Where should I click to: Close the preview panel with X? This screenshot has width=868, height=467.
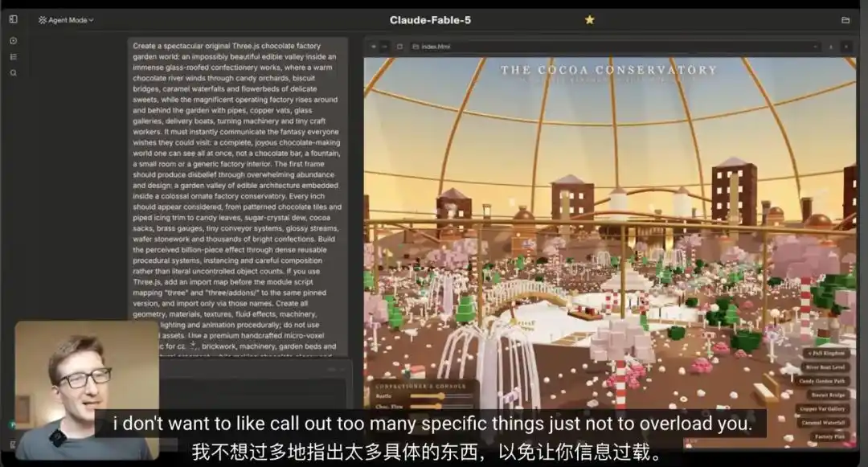[x=846, y=47]
